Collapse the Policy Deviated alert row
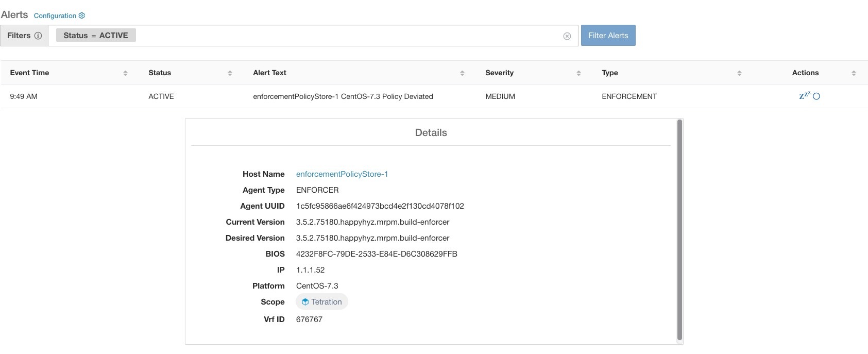The width and height of the screenshot is (868, 354). [x=434, y=96]
